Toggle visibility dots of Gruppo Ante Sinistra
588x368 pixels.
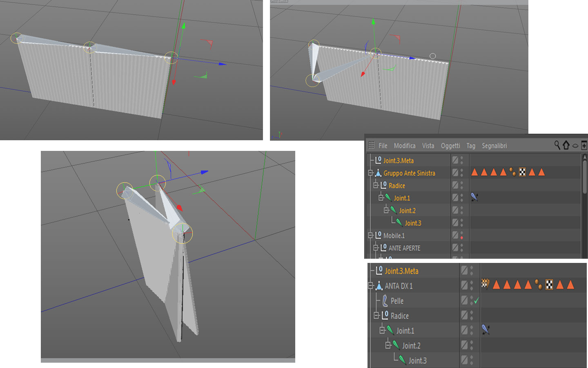[462, 173]
